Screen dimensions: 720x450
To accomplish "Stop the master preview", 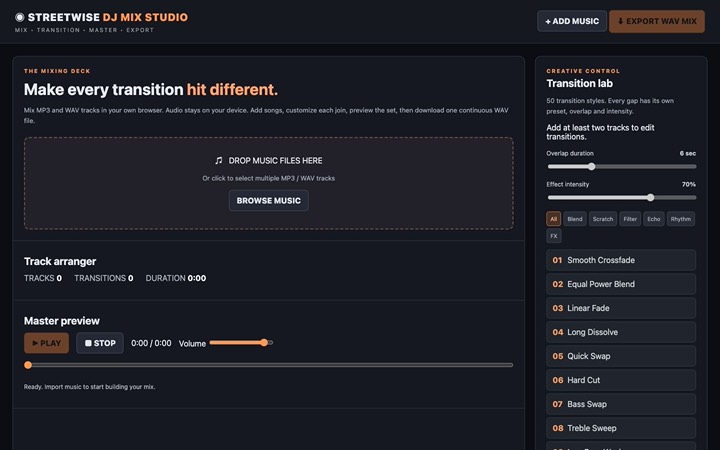I will tap(100, 343).
